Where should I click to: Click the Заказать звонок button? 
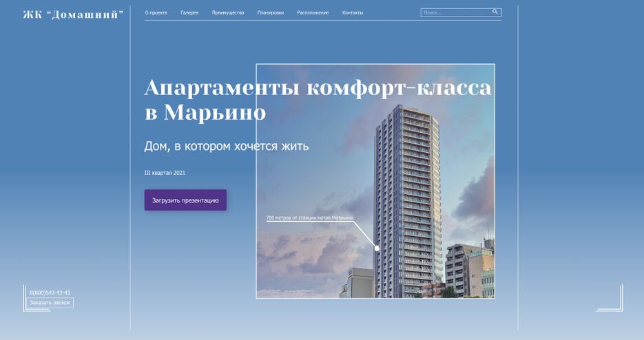(x=50, y=302)
